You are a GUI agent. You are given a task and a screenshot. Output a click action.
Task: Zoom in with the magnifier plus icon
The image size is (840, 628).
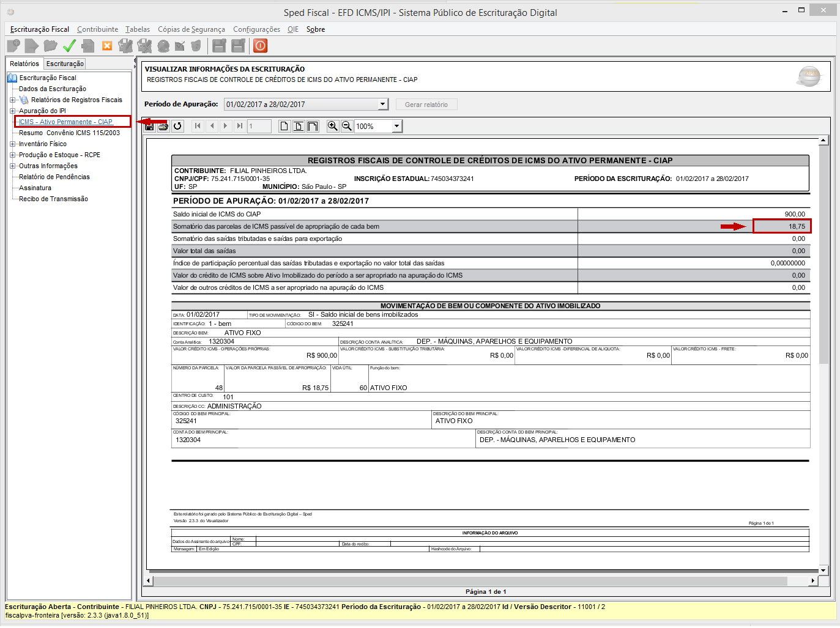click(332, 126)
